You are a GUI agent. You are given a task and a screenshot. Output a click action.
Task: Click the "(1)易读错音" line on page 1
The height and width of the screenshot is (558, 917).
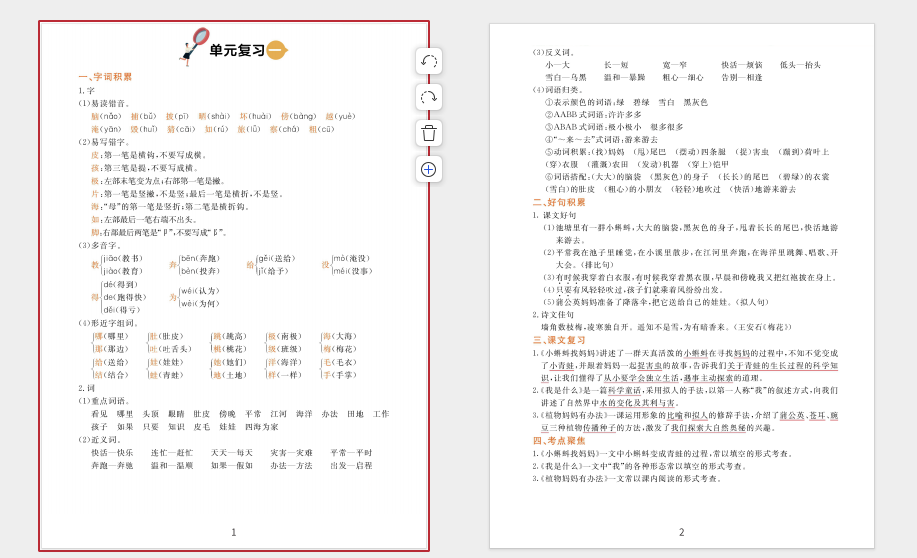(104, 103)
